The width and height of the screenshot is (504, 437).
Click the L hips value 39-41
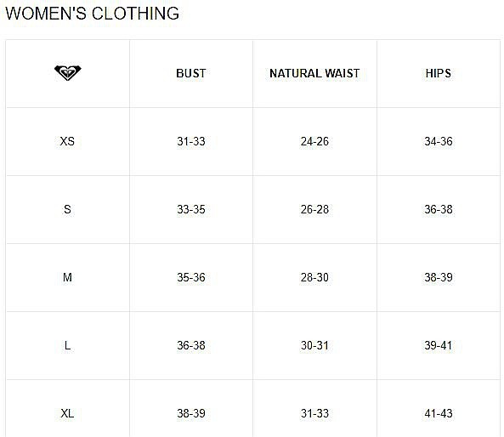point(439,345)
